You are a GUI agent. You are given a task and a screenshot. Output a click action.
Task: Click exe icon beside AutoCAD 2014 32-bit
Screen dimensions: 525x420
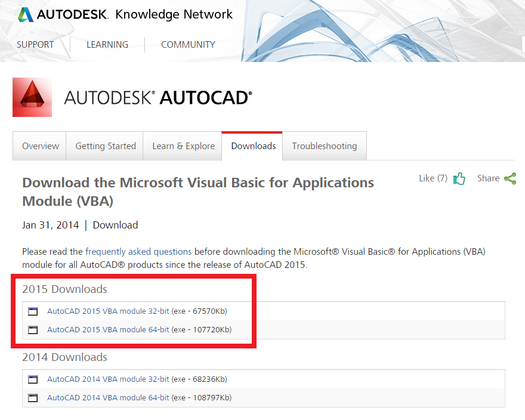(33, 379)
